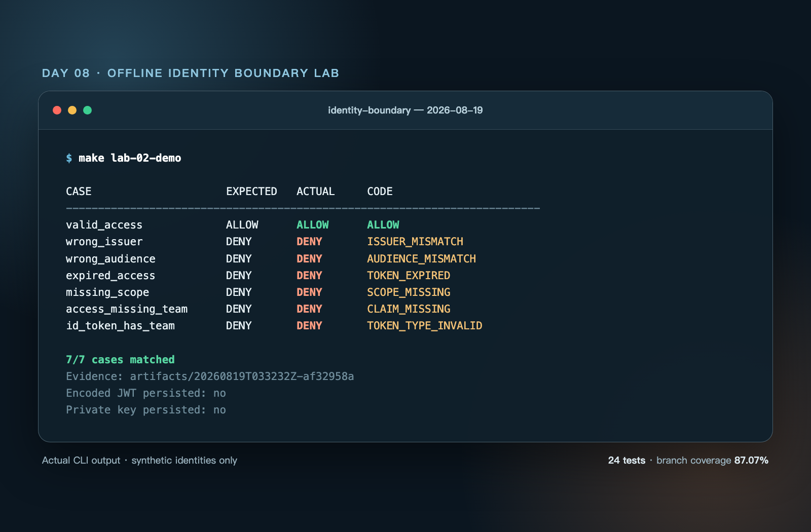Click the AUDIENCE_MISMATCH code
Screen dimensions: 811x532
tap(421, 259)
